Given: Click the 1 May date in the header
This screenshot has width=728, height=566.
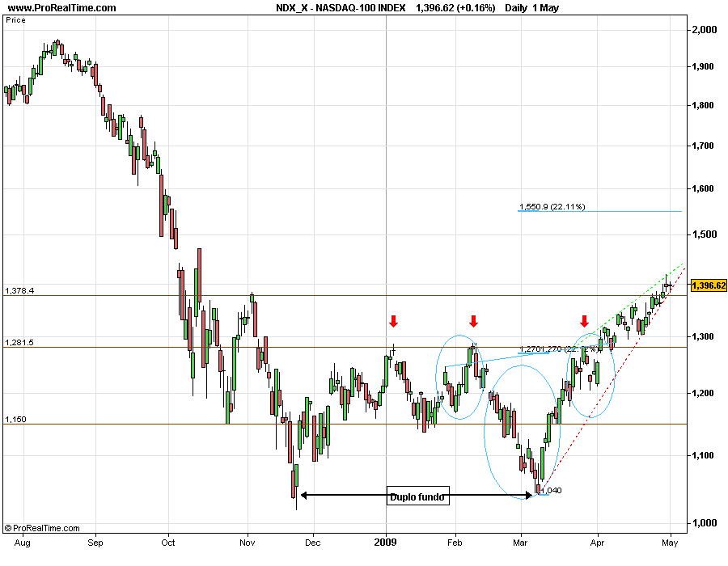Looking at the screenshot, I should point(546,8).
